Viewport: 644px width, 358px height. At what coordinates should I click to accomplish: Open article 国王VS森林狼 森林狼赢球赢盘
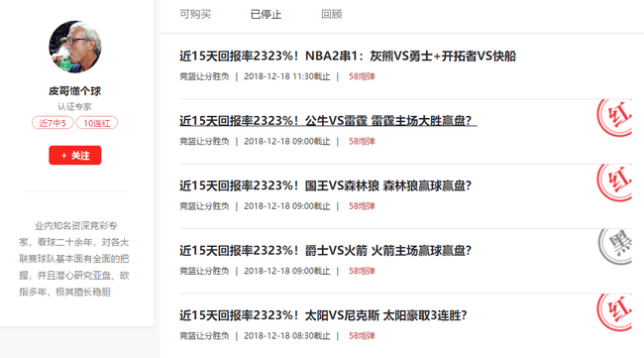[325, 185]
